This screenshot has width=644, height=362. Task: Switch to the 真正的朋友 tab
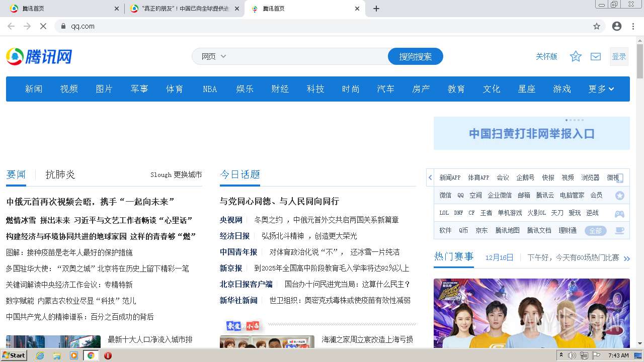(x=184, y=9)
